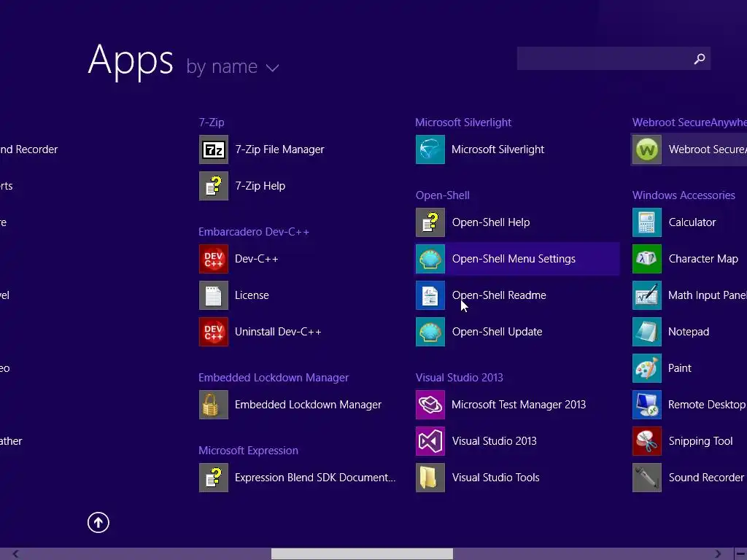
Task: Open the Microsoft Test Manager 2013 icon
Action: (430, 405)
